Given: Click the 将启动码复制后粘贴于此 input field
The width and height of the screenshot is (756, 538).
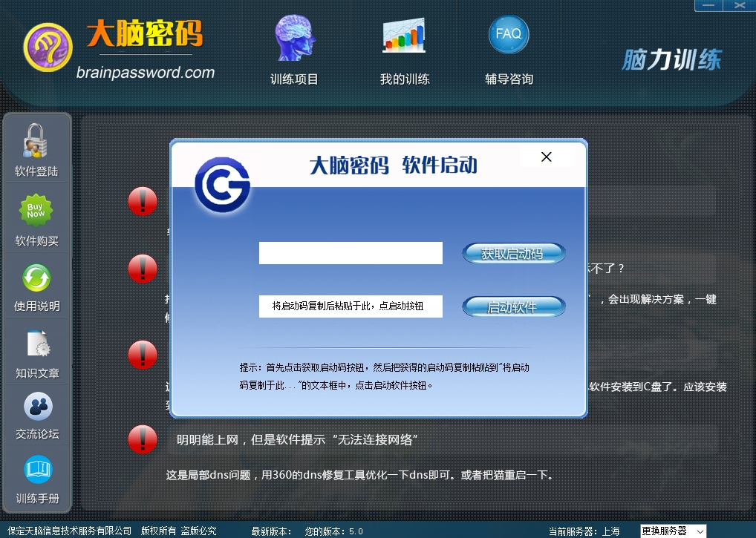Looking at the screenshot, I should (x=351, y=306).
